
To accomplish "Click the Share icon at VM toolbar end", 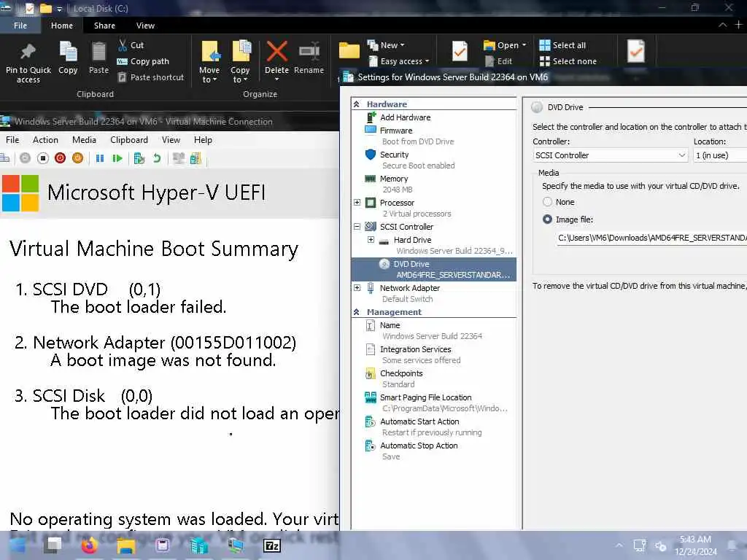I will (196, 158).
